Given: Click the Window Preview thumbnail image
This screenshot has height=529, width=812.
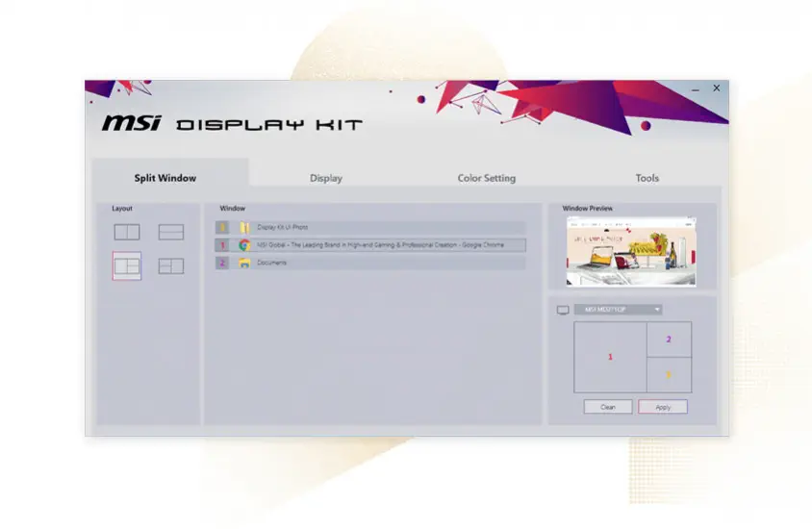Looking at the screenshot, I should (x=631, y=251).
